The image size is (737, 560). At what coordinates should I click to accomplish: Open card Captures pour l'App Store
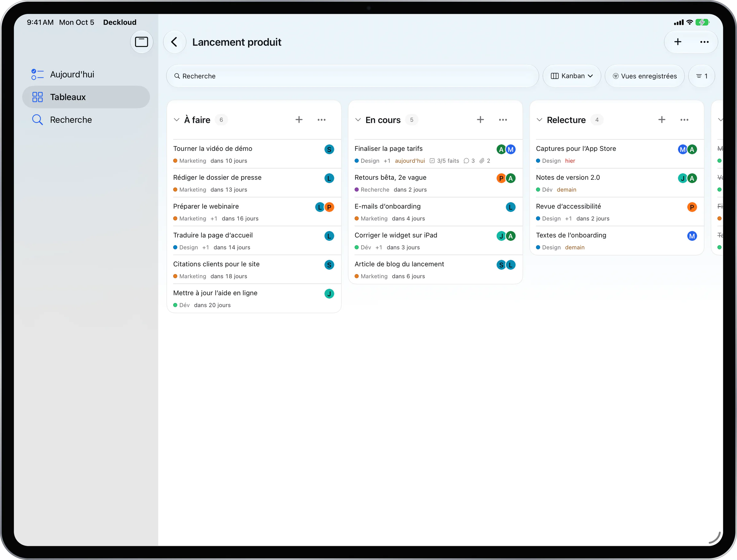tap(617, 154)
